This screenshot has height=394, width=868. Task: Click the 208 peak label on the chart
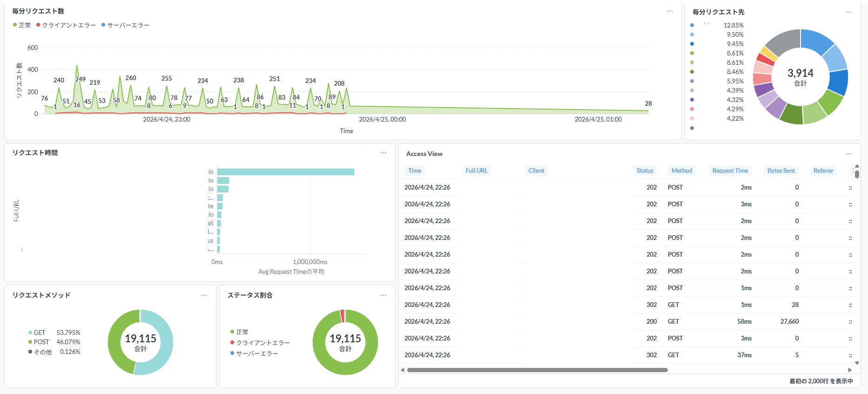[339, 83]
